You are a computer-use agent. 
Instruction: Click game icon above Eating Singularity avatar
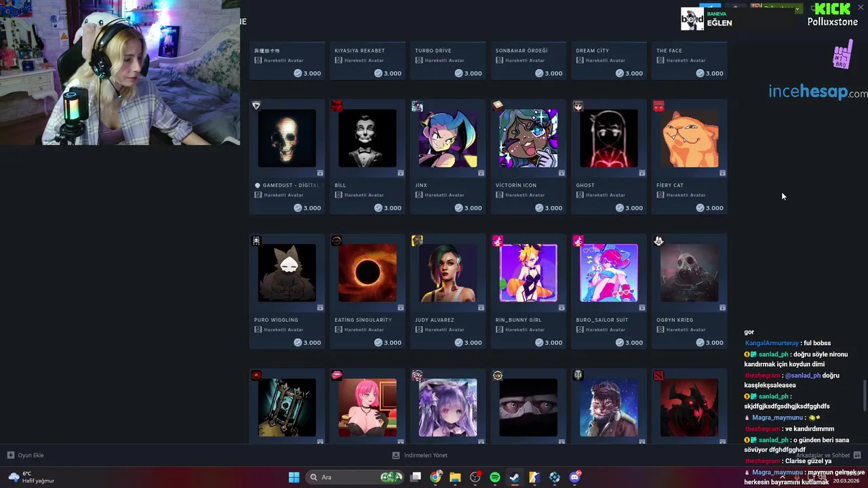click(x=337, y=241)
